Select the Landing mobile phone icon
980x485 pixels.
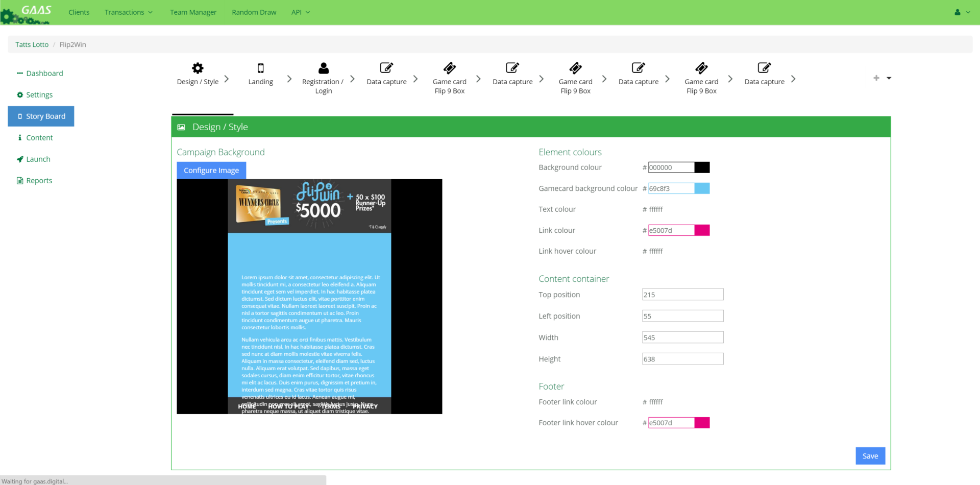(x=260, y=68)
